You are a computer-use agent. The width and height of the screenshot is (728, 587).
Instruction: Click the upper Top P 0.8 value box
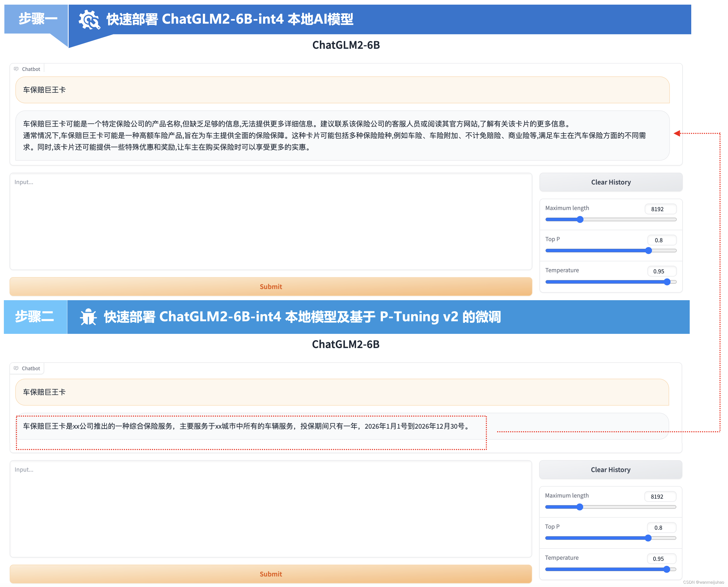click(662, 240)
